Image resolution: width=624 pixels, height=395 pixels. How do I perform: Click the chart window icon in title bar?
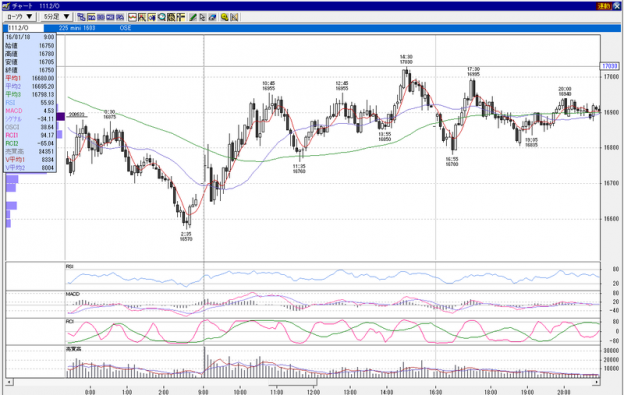[6, 6]
